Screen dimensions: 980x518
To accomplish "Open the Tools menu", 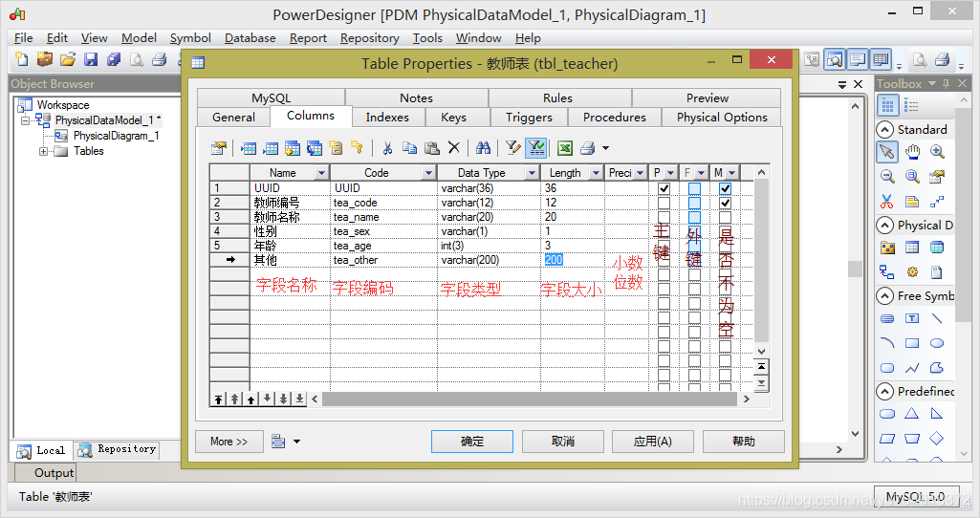I will [427, 38].
